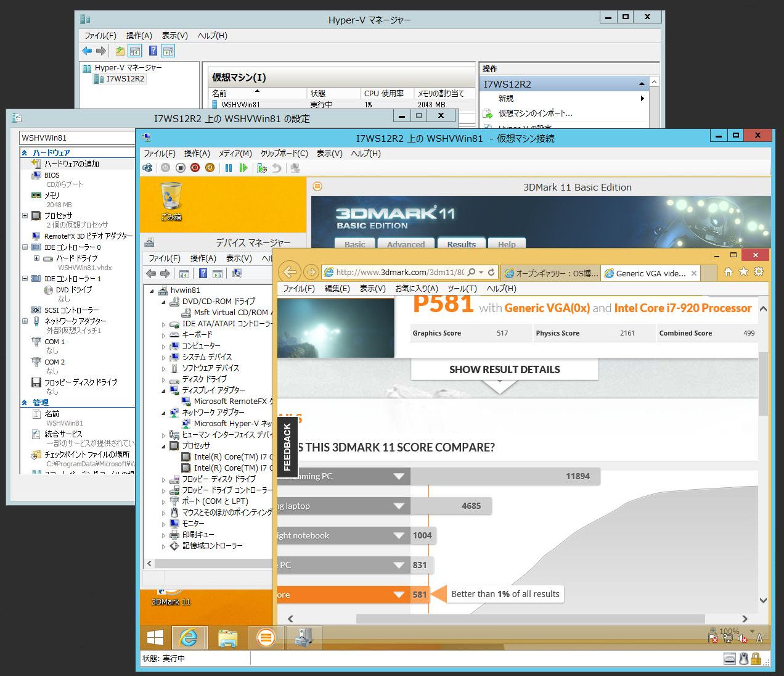Click 仮想マシンのインポート action link
Screen dimensions: 784x676
(x=535, y=113)
